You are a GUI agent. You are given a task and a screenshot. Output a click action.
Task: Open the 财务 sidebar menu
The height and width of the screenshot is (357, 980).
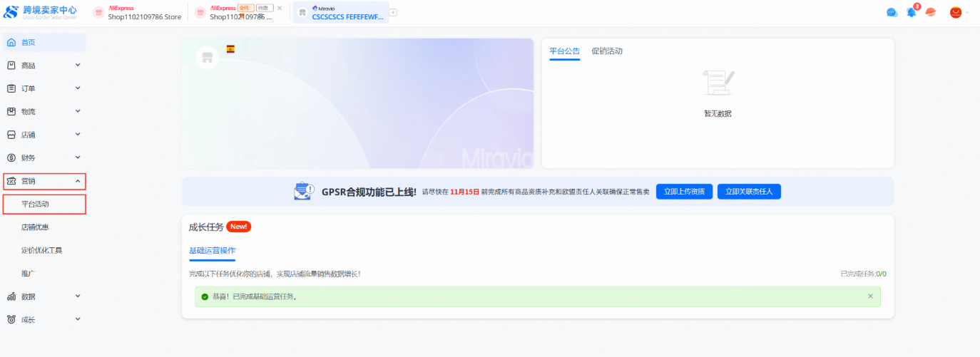click(44, 157)
